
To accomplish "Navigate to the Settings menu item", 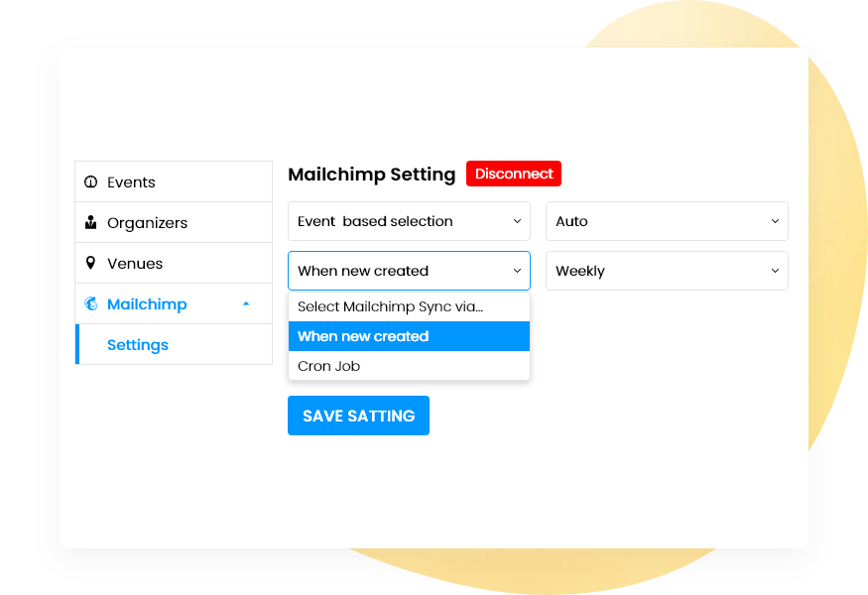I will [137, 344].
